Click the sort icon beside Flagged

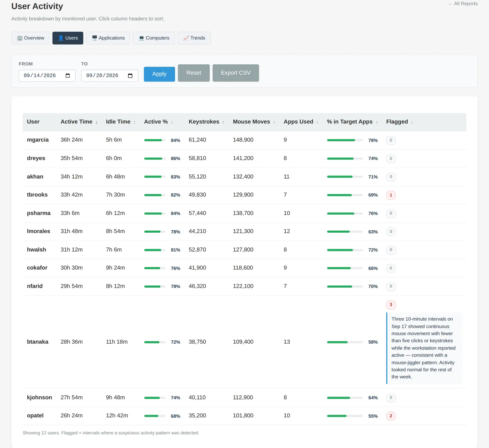412,122
